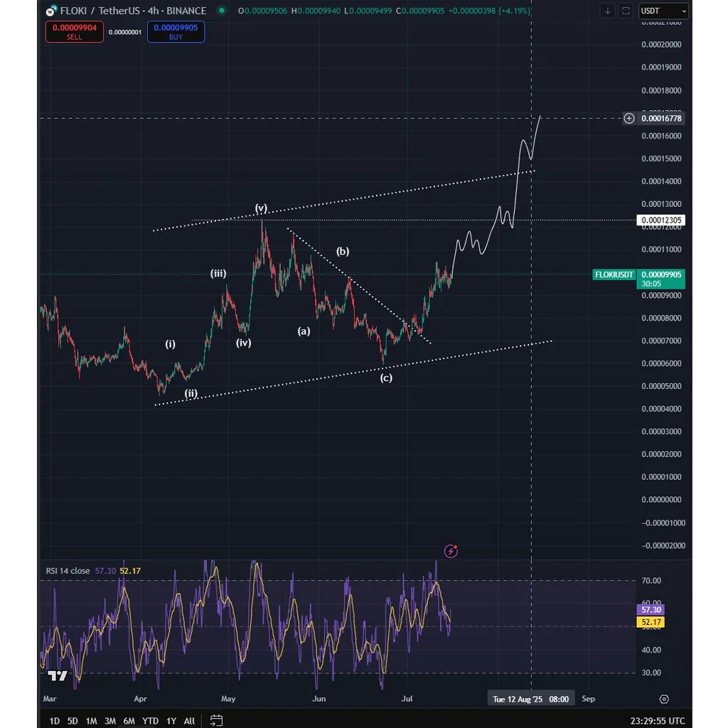This screenshot has height=728, width=728.
Task: Select the 5D time range
Action: point(73,721)
